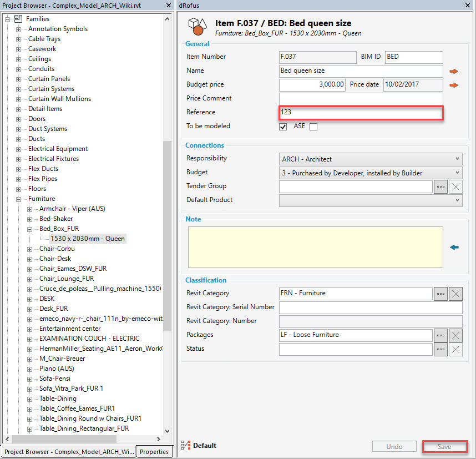Screen dimensions: 476x459
Task: Browse Revit Category with ellipsis button
Action: [440, 294]
